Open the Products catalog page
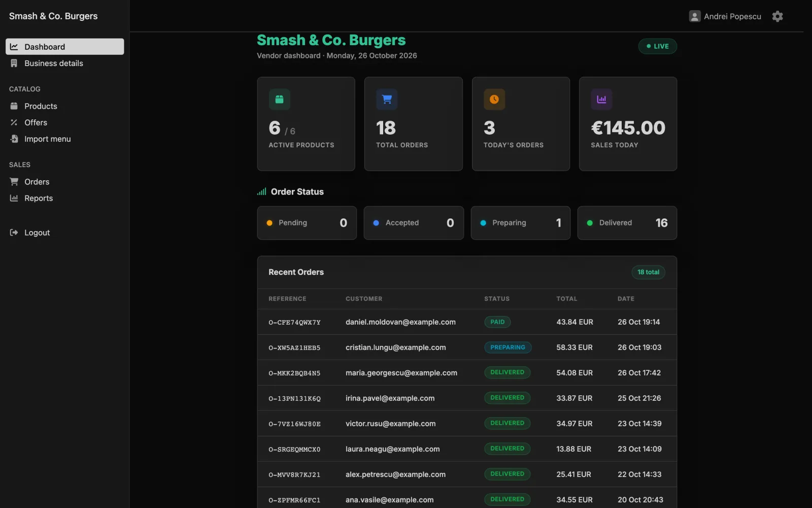This screenshot has height=508, width=812. pyautogui.click(x=65, y=106)
